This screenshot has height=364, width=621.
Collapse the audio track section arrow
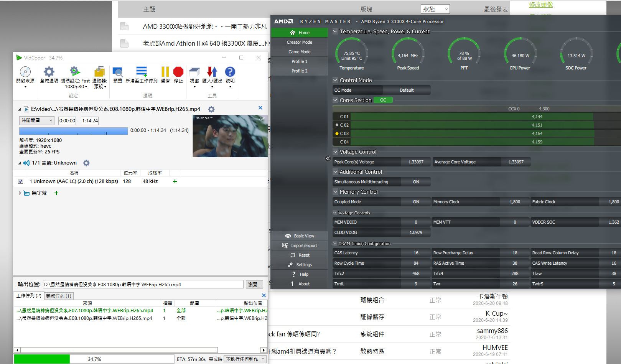click(x=20, y=163)
